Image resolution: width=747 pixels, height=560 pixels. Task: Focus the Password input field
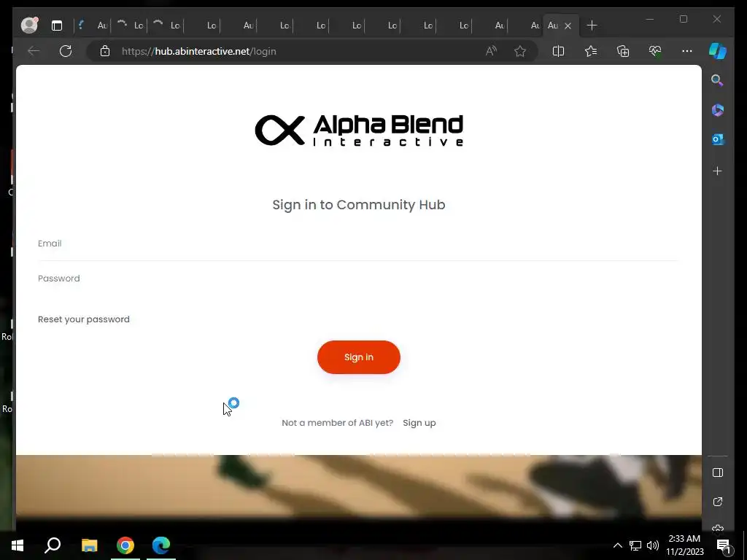(357, 279)
